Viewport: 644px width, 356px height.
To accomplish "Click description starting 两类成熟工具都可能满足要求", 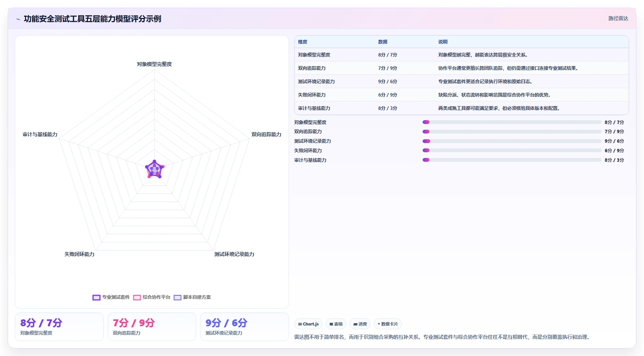I will [x=499, y=108].
